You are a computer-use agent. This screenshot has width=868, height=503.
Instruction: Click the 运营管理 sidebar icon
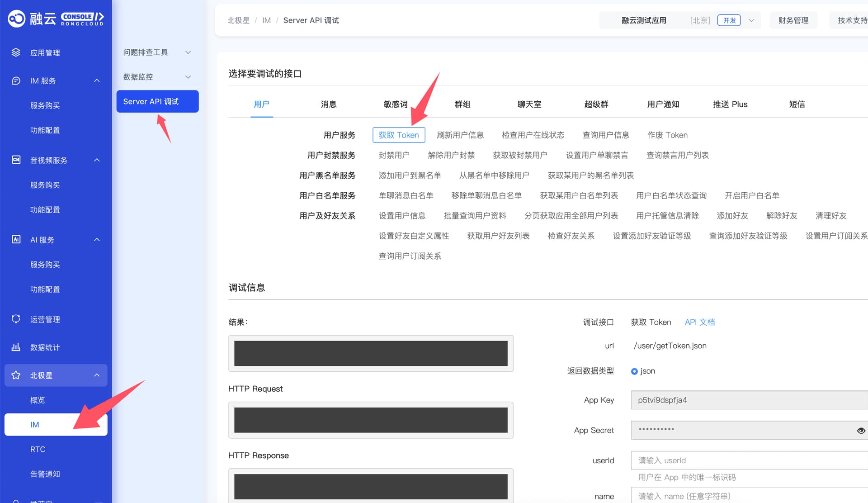point(16,319)
